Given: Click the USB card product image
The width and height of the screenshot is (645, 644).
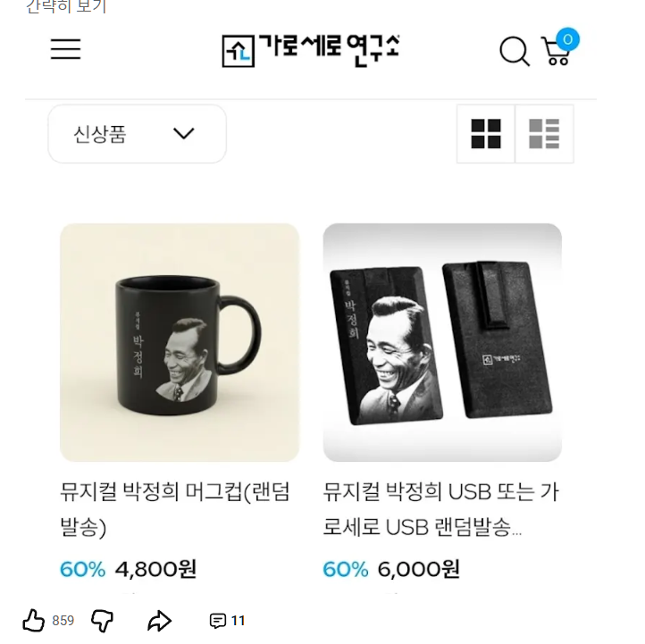Looking at the screenshot, I should (x=442, y=342).
